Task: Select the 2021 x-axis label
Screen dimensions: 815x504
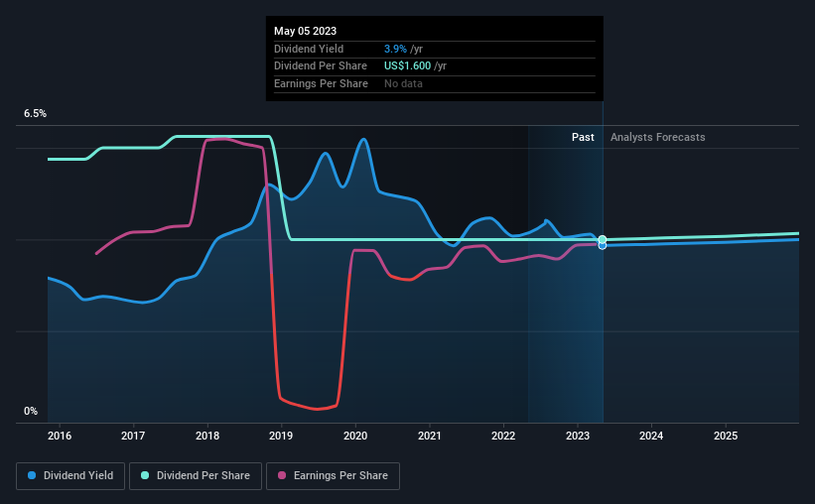Action: pos(429,436)
